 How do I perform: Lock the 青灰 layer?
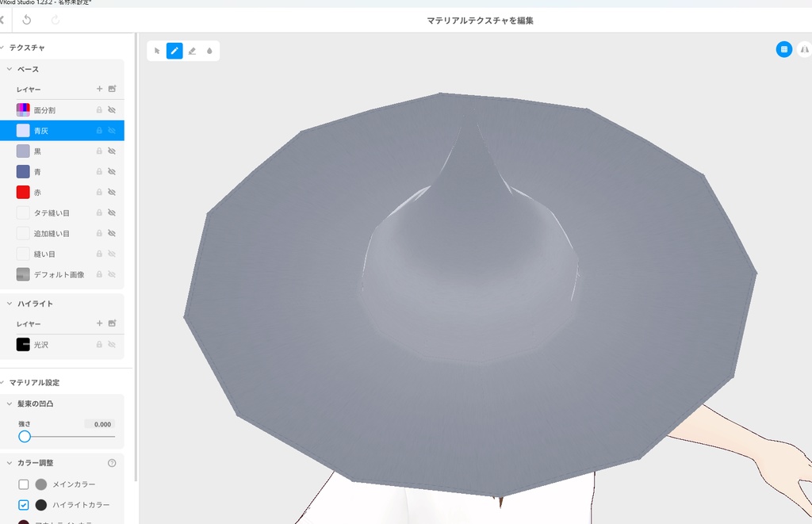click(99, 131)
